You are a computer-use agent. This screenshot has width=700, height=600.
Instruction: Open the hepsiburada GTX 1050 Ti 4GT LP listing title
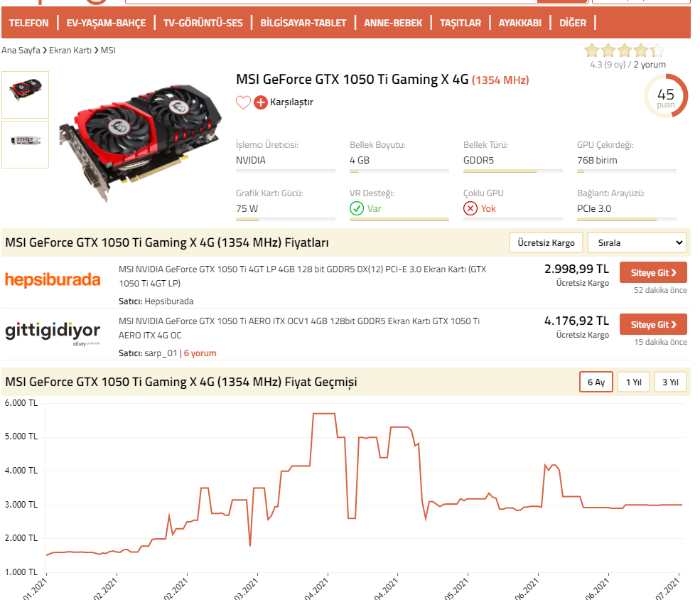coord(302,277)
